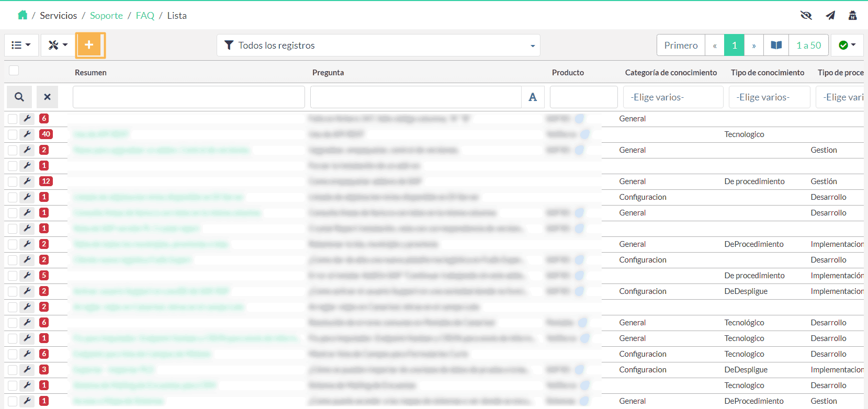
Task: Clear filters with the X icon
Action: 47,97
